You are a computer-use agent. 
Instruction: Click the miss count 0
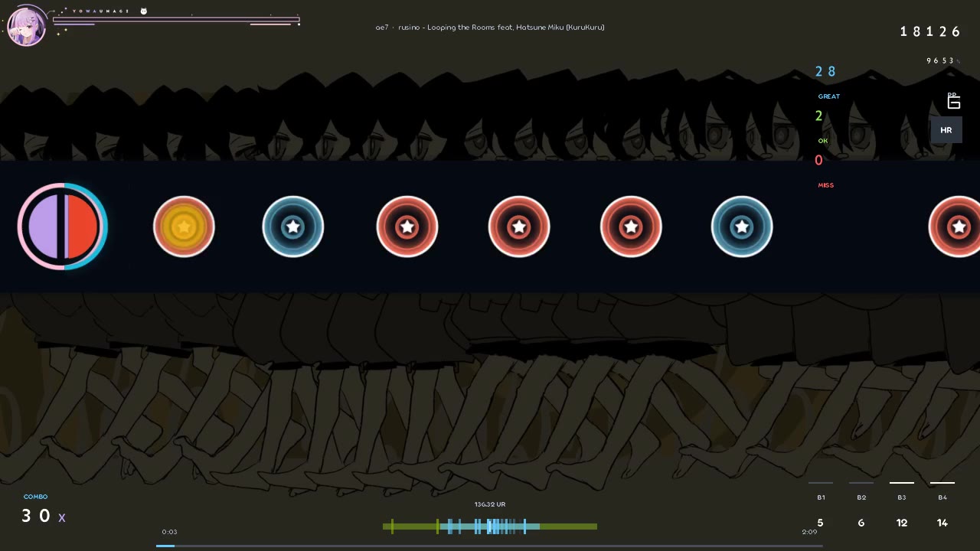819,161
